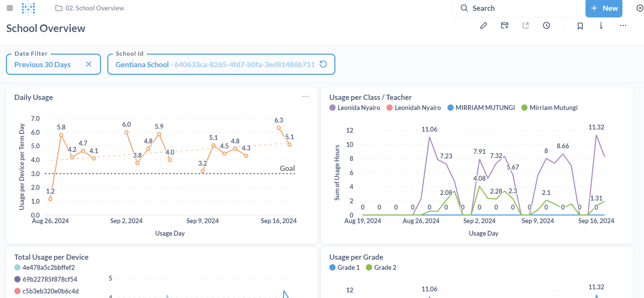Show dashboard info panel
Screen dimensions: 644x298
pos(601,25)
